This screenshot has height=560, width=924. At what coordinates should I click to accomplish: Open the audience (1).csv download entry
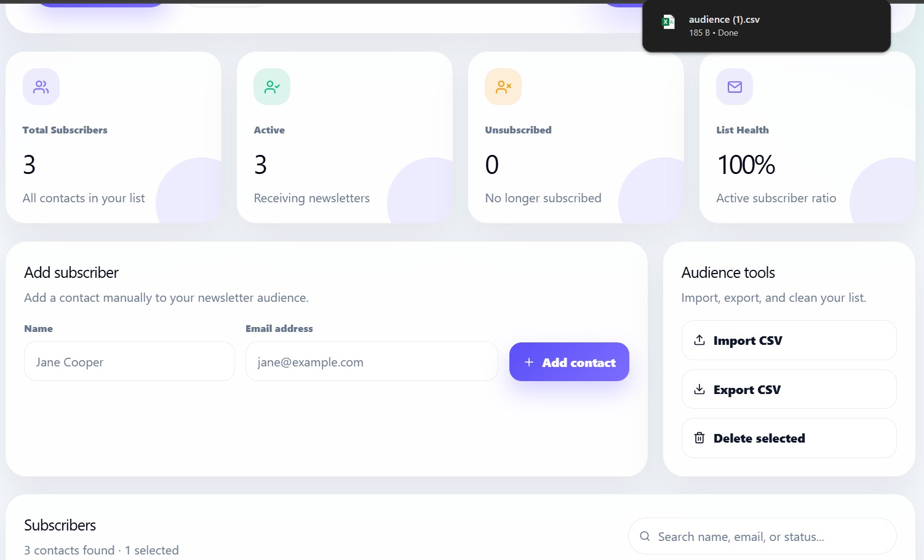point(767,25)
